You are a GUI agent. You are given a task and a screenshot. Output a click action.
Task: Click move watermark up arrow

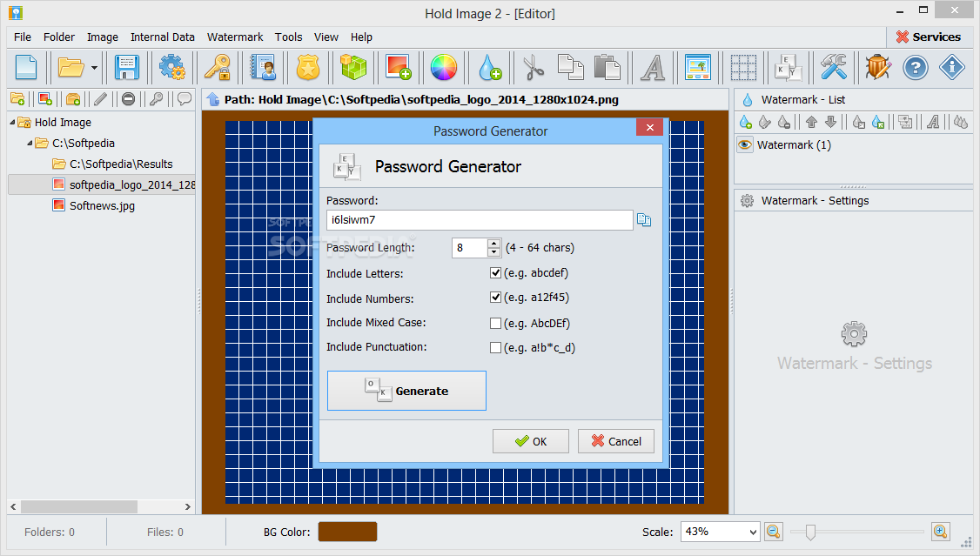(x=811, y=122)
